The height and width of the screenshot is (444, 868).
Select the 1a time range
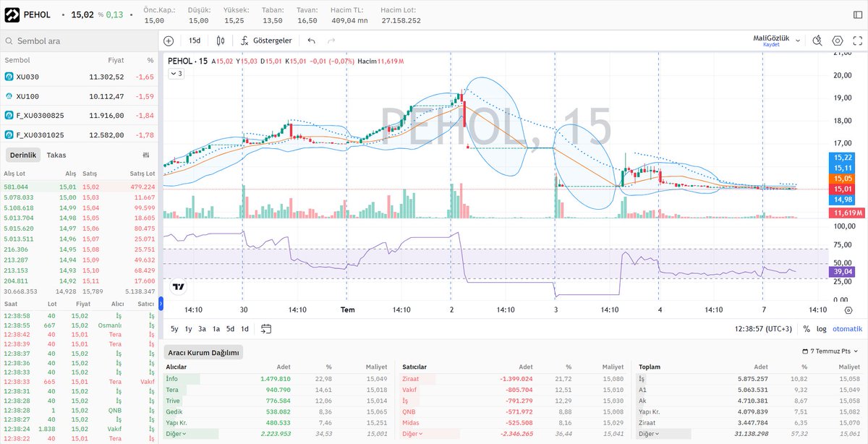point(216,328)
